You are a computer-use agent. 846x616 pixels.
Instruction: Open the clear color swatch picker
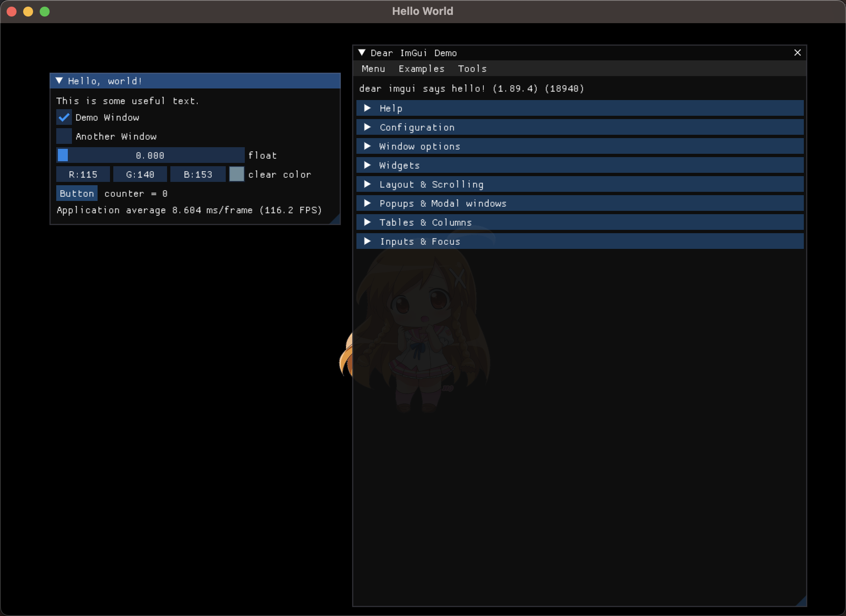237,174
